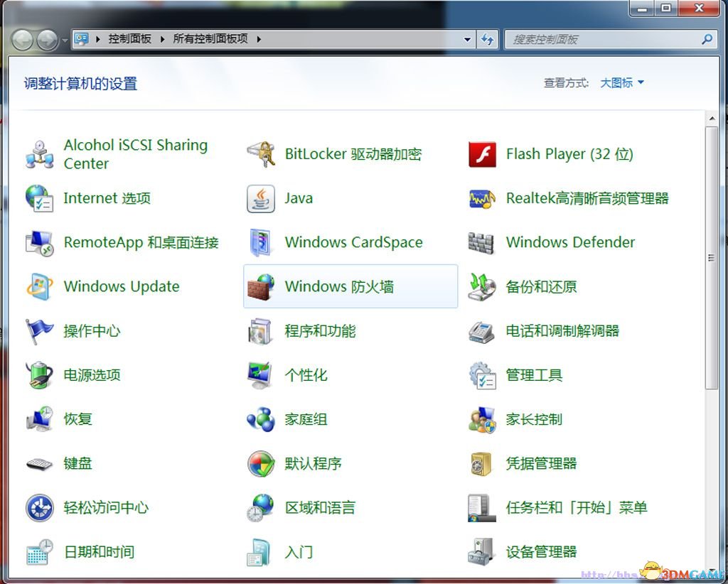Click the Back navigation button
This screenshot has width=728, height=584.
pos(22,40)
